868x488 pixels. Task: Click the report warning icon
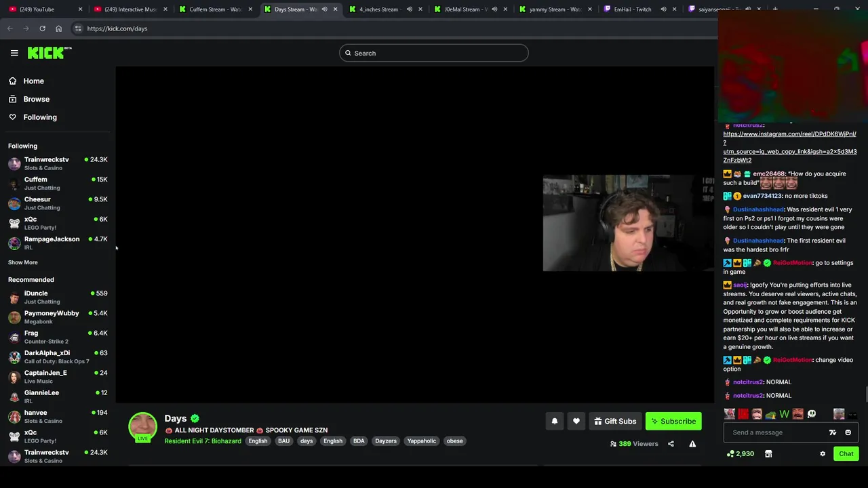pos(692,444)
